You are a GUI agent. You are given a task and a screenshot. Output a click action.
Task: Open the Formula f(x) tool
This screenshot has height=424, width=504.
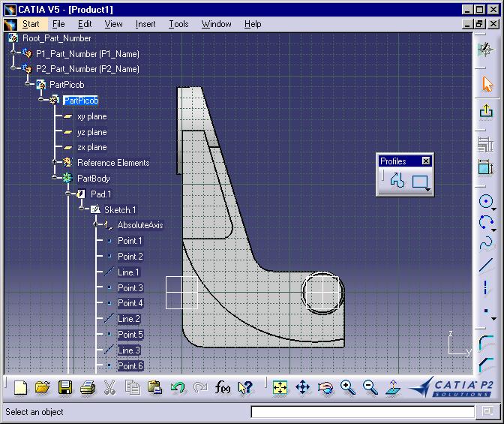click(223, 387)
